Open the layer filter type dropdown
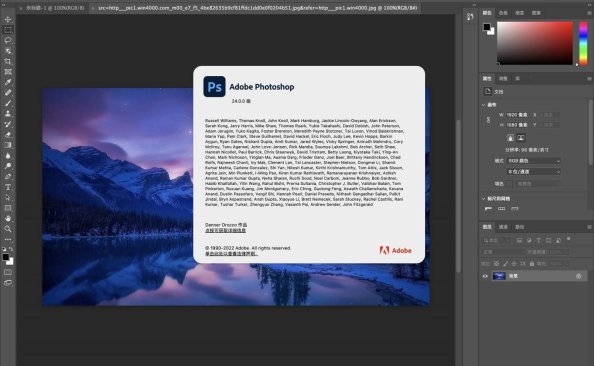The image size is (594, 366). coord(497,241)
